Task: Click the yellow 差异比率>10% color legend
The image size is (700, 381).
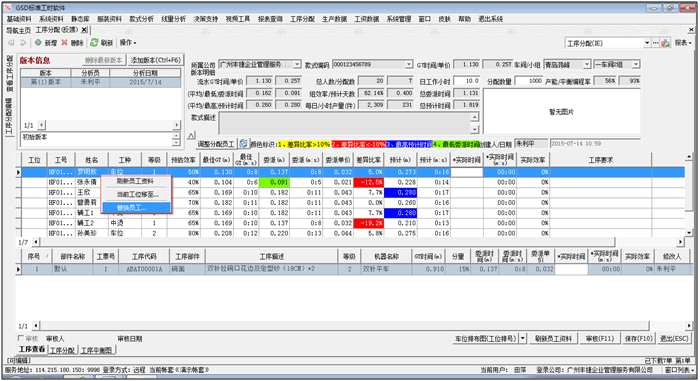Action: pos(304,144)
